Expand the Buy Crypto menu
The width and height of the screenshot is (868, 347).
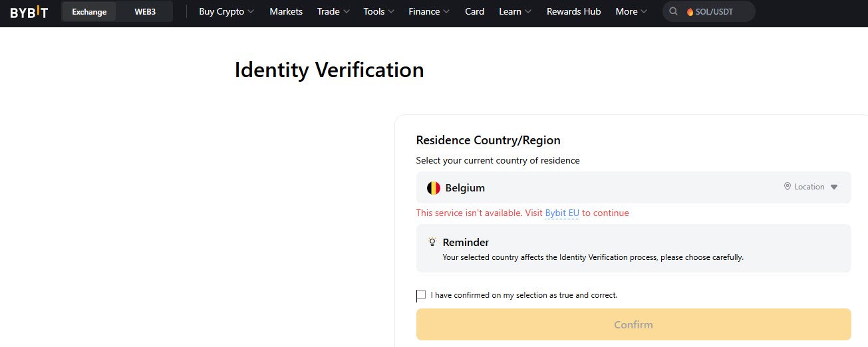coord(227,11)
